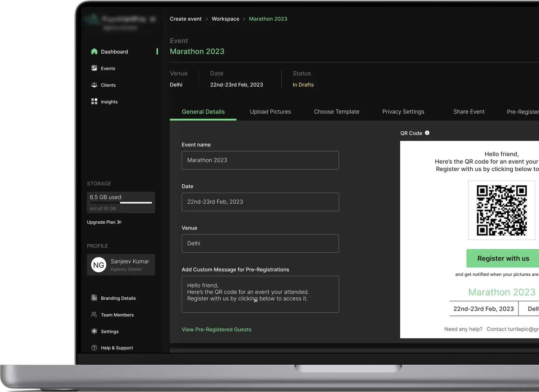Click the storage usage progress bar
The height and width of the screenshot is (392, 539).
click(121, 203)
